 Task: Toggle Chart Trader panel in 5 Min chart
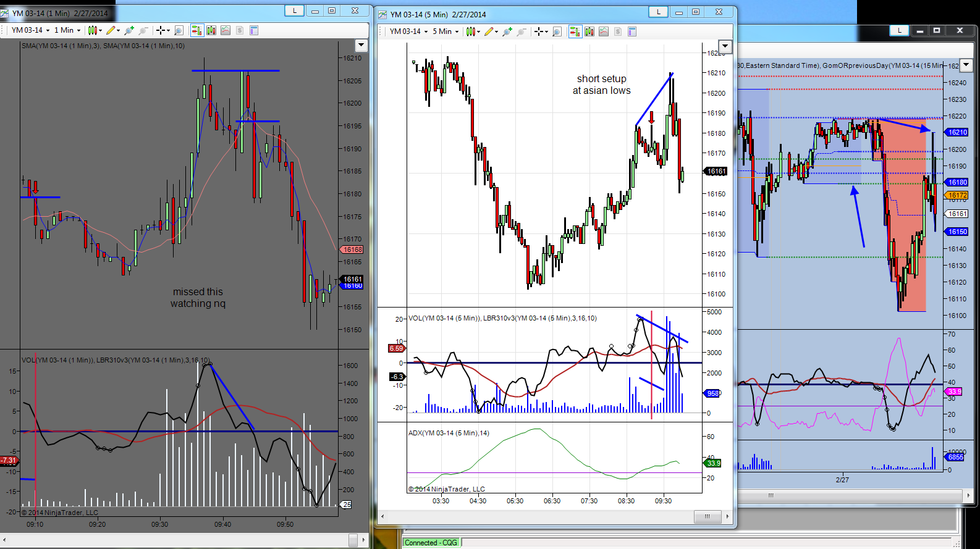[x=575, y=31]
